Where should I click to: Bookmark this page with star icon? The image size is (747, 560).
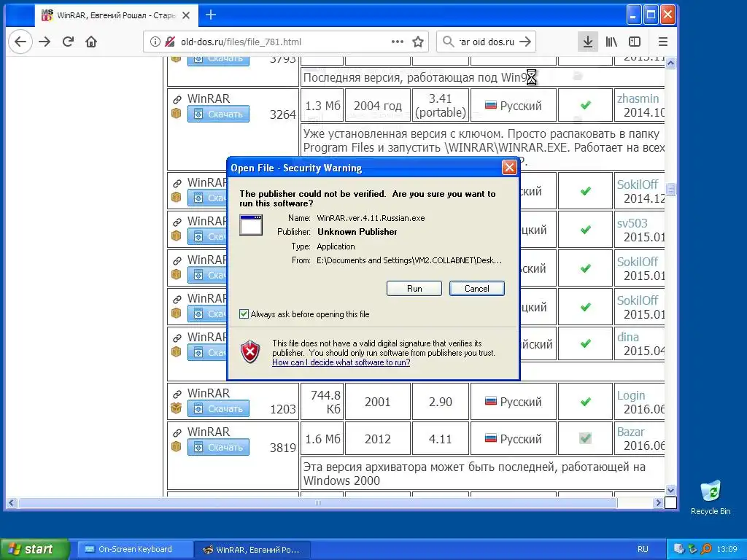[418, 42]
